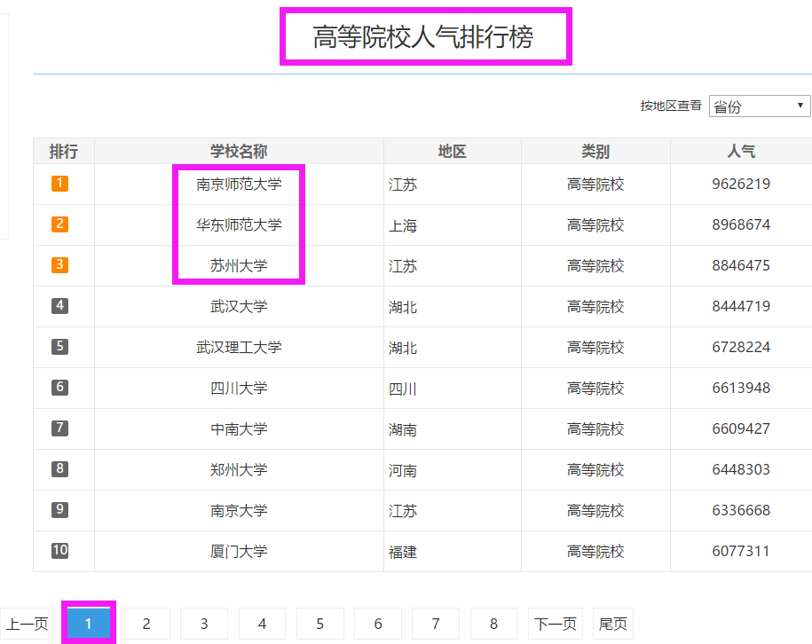Click the orange rank 2 badge
Viewport: 812px width, 644px height.
(x=60, y=224)
